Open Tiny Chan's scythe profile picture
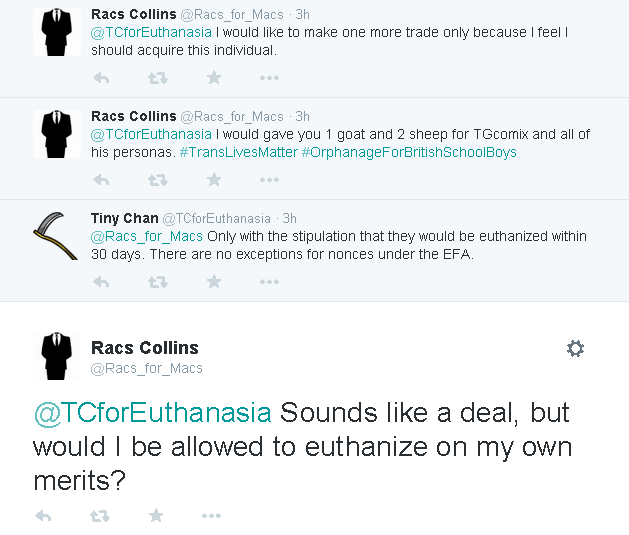This screenshot has width=629, height=535. (57, 236)
